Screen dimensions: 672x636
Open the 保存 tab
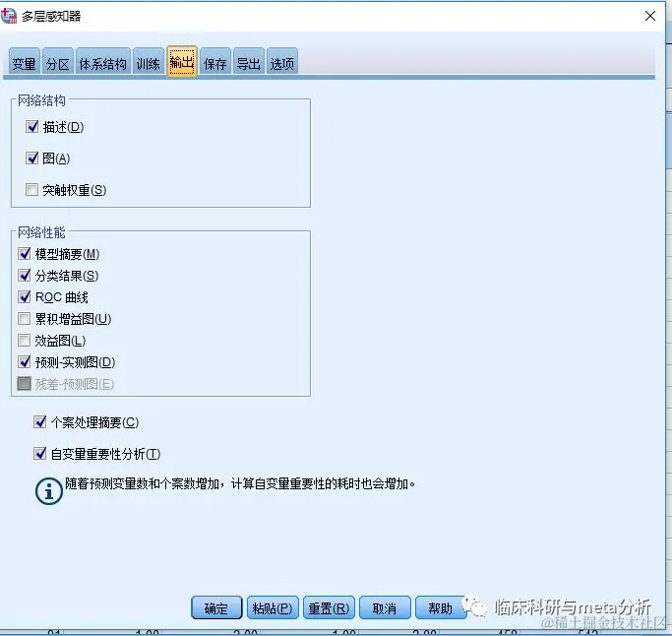click(x=215, y=62)
